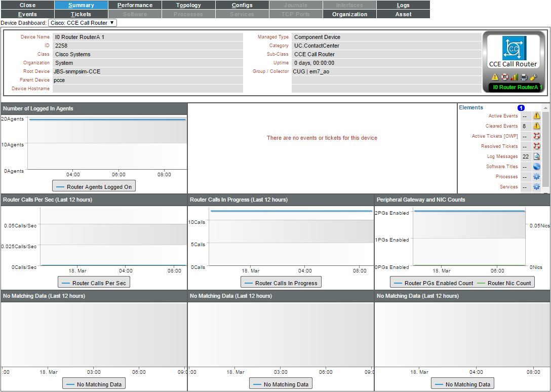Open the Configs tab
Screen dimensions: 551x392
[242, 5]
